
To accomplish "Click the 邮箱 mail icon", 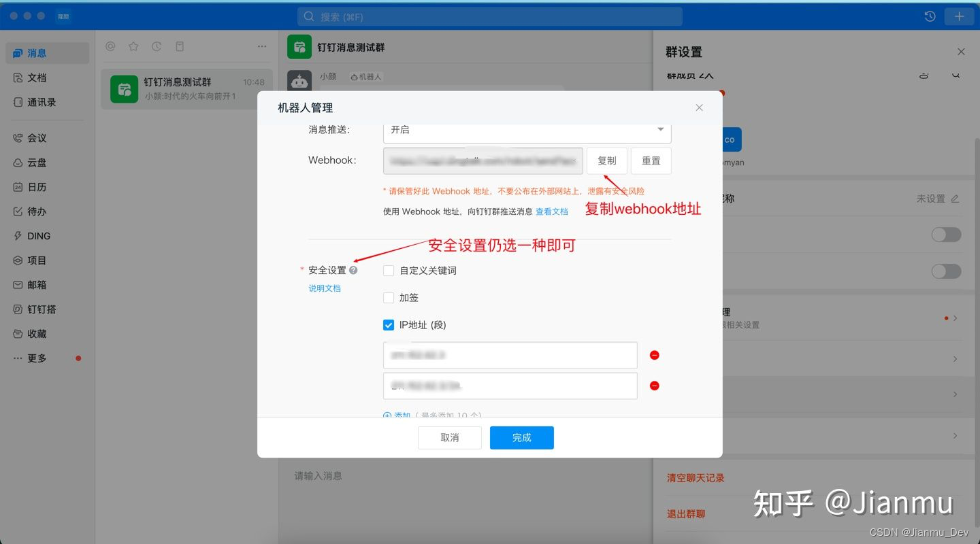I will coord(18,285).
